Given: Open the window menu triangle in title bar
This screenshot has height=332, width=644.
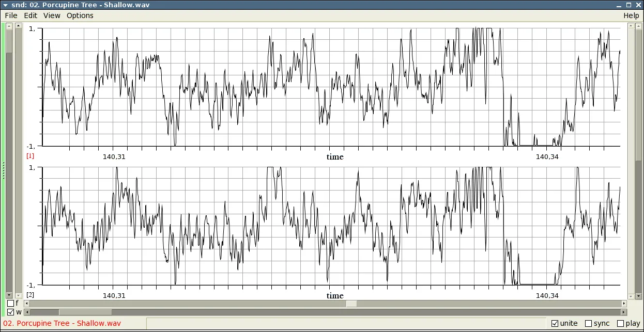Looking at the screenshot, I should pos(6,5).
